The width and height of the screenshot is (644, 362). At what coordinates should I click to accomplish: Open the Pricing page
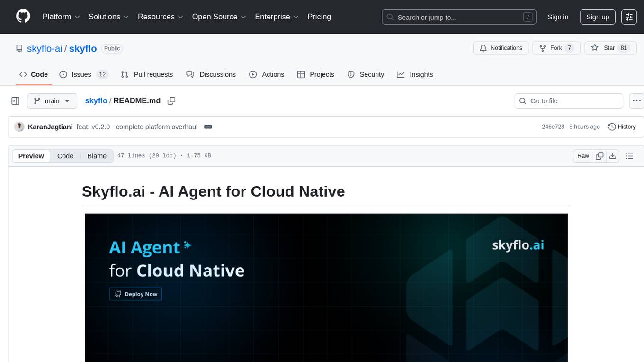[319, 17]
